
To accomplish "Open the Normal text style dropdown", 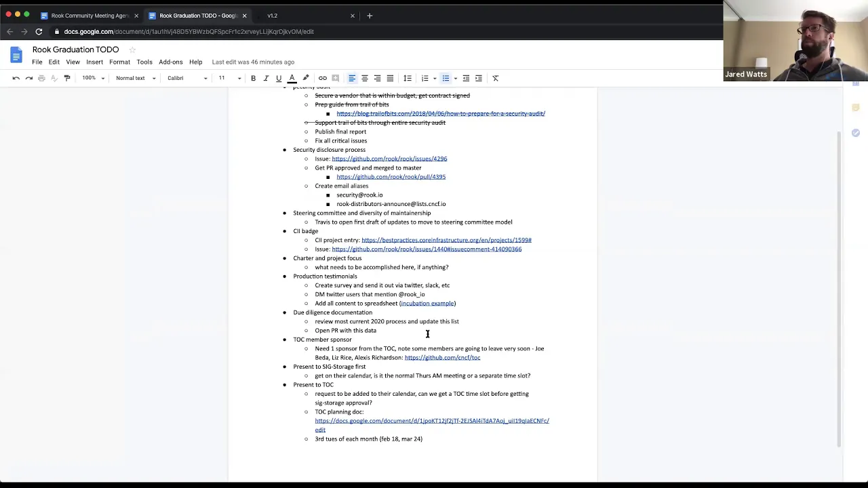I will pyautogui.click(x=136, y=78).
